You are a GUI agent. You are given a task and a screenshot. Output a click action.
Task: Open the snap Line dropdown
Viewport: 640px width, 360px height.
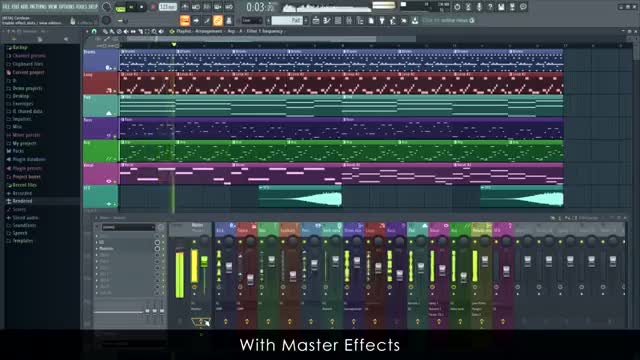[x=251, y=20]
